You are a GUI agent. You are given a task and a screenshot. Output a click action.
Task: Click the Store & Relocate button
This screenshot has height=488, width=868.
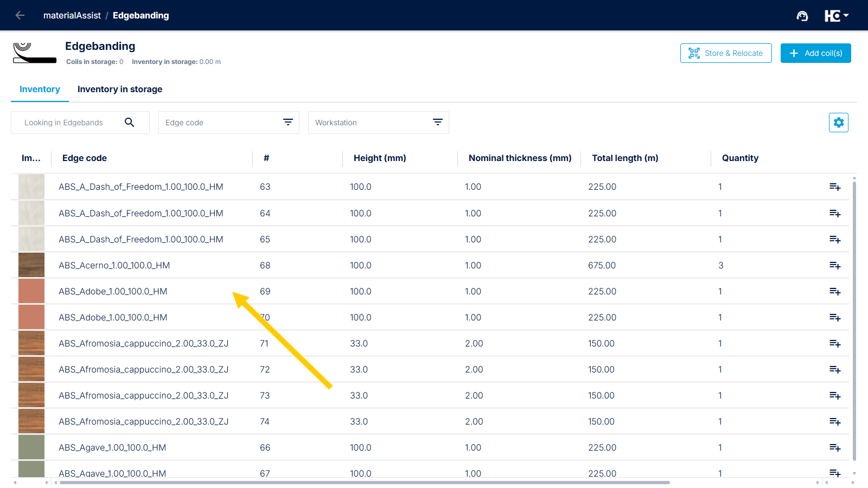coord(726,53)
